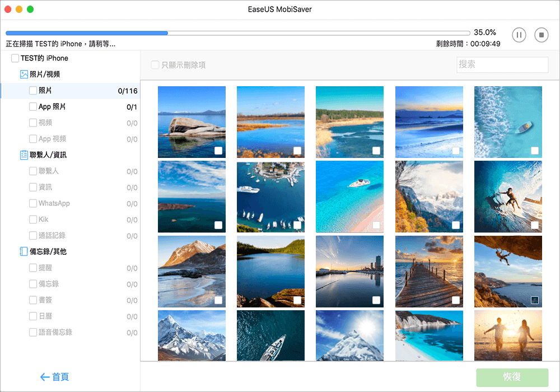Click the 備忘錄/其他 notes icon
The image size is (560, 392).
[24, 251]
